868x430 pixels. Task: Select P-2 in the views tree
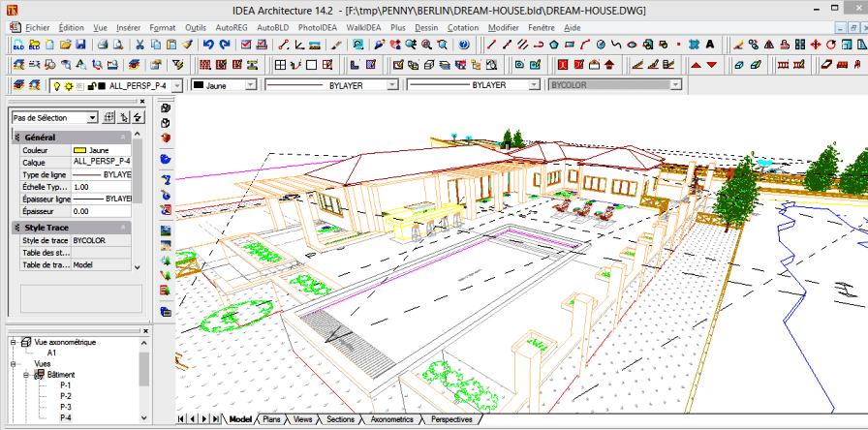(x=65, y=396)
